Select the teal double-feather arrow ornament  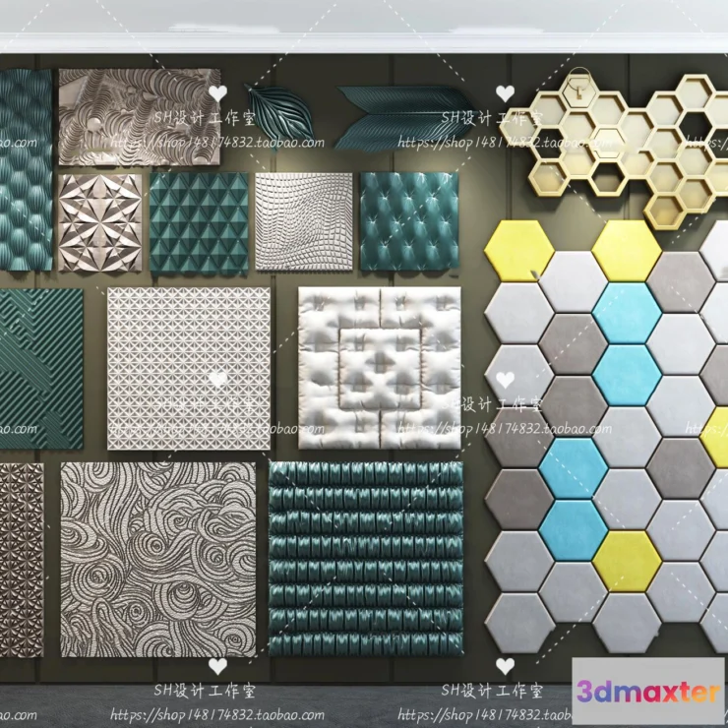coord(405,117)
